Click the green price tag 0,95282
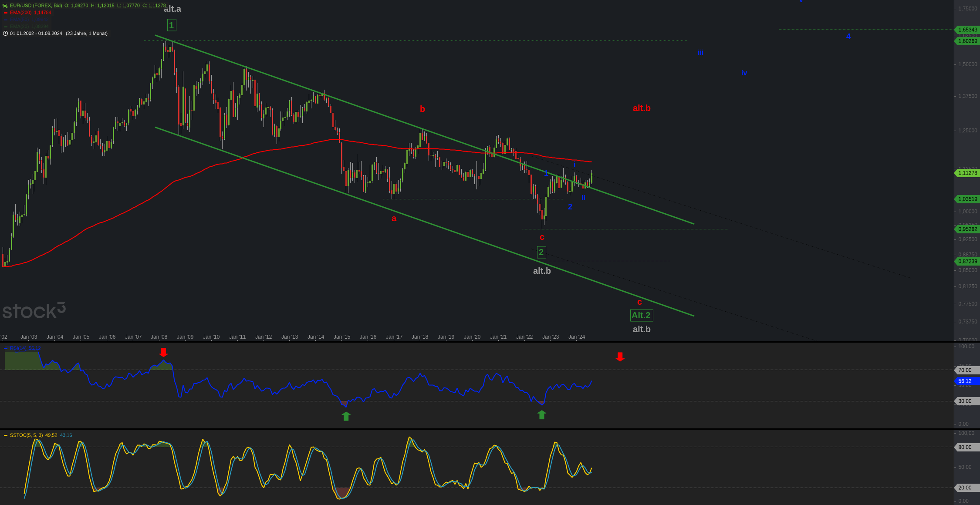 [x=967, y=229]
